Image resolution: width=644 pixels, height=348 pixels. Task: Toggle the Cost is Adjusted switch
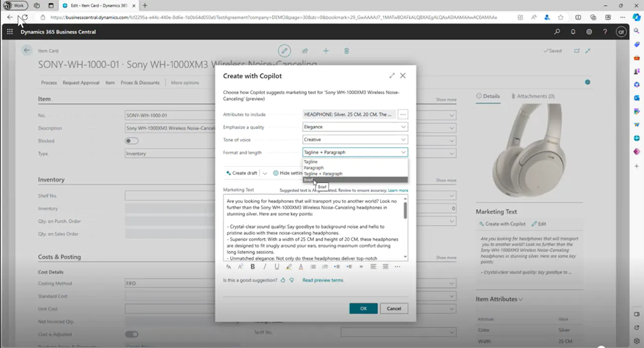[131, 334]
